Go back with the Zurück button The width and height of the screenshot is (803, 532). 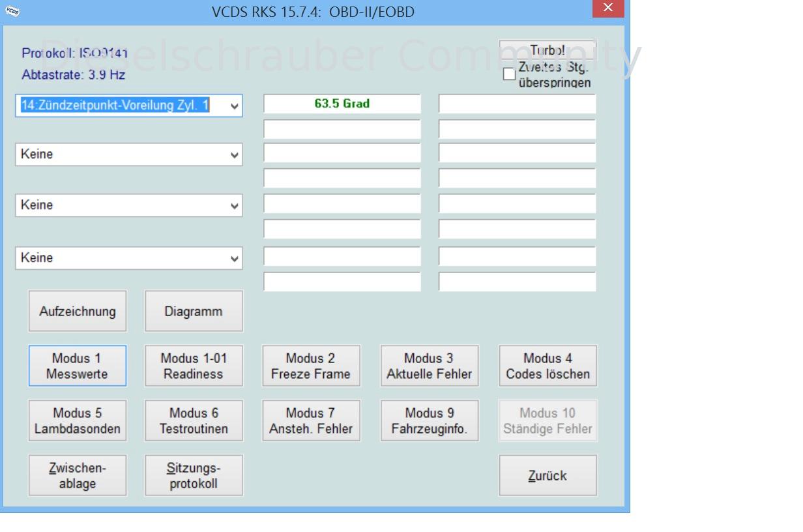[x=547, y=475]
